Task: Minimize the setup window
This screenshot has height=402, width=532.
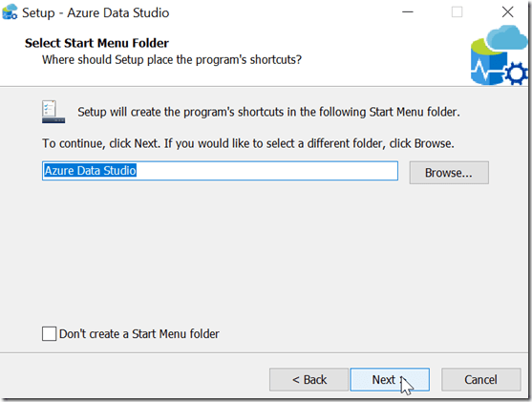Action: (408, 12)
